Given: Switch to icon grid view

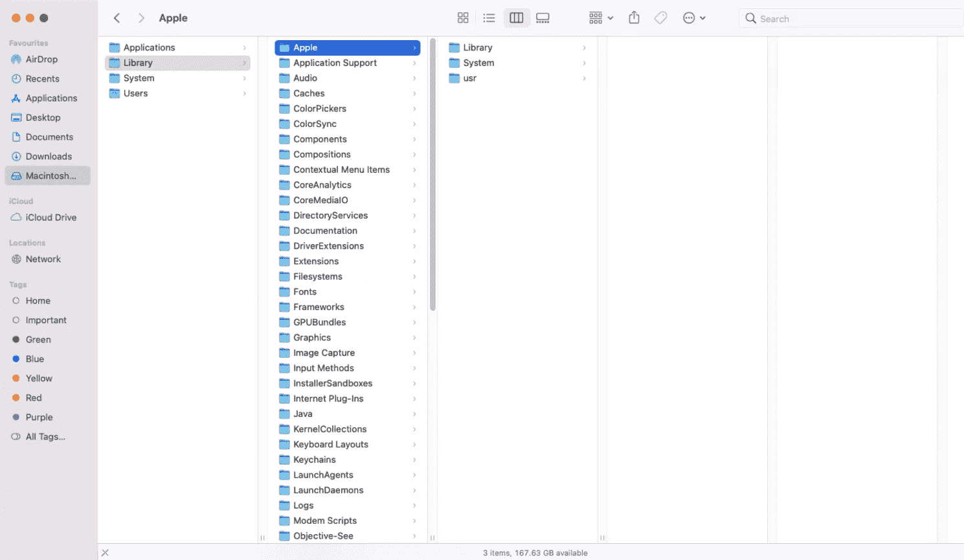Looking at the screenshot, I should click(463, 18).
